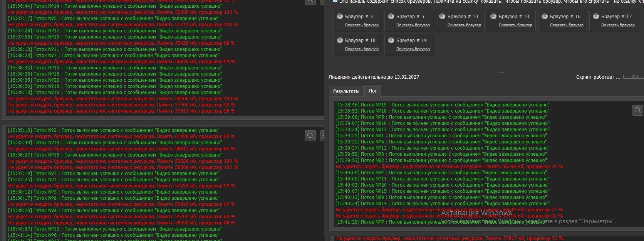Screen dimensions: 644x241
Task: Select the Лог tab
Action: point(372,91)
